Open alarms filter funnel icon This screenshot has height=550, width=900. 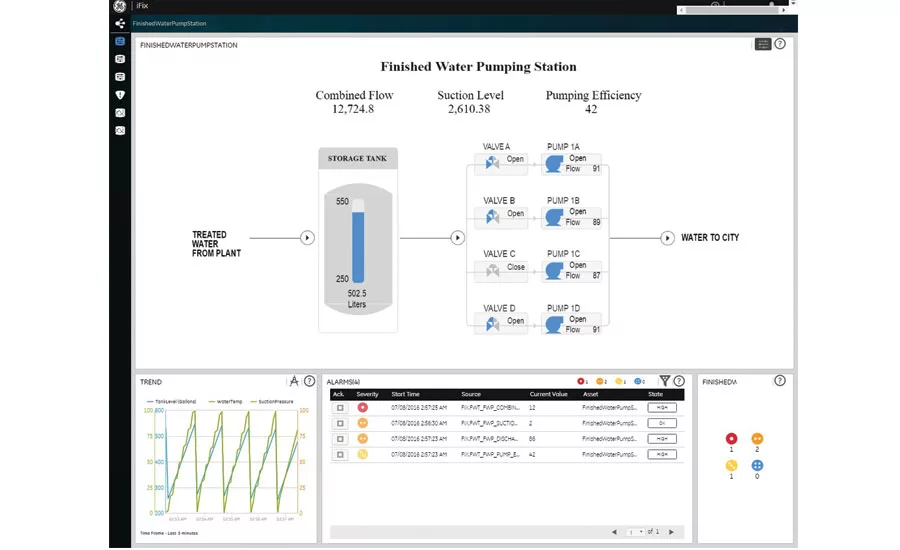(x=665, y=381)
